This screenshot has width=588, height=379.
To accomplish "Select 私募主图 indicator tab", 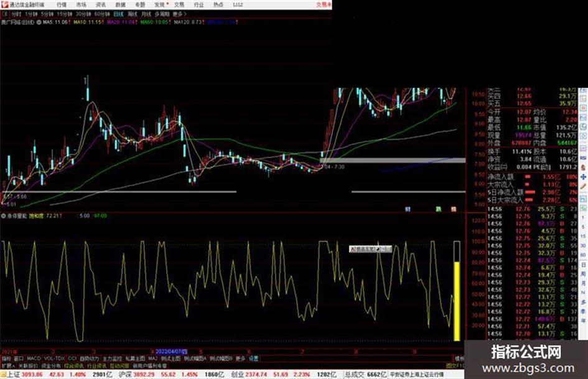I will click(135, 358).
